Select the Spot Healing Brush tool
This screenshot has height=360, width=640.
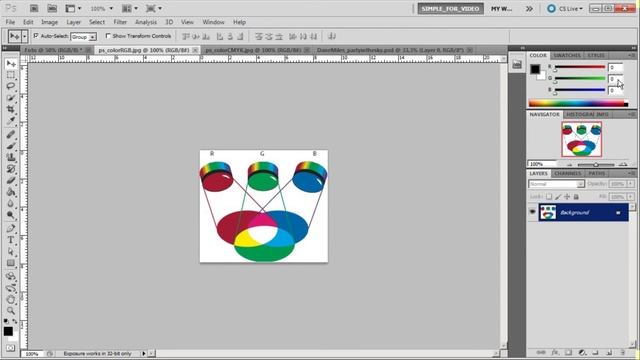[11, 134]
